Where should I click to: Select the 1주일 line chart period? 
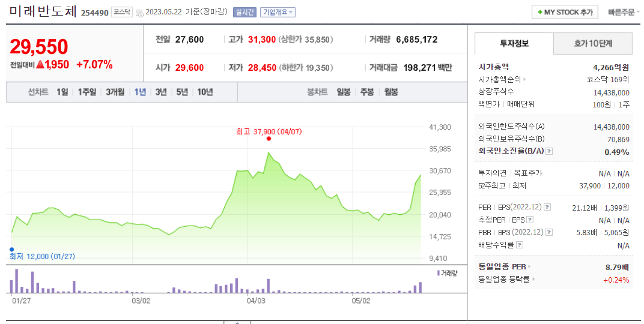coord(87,92)
